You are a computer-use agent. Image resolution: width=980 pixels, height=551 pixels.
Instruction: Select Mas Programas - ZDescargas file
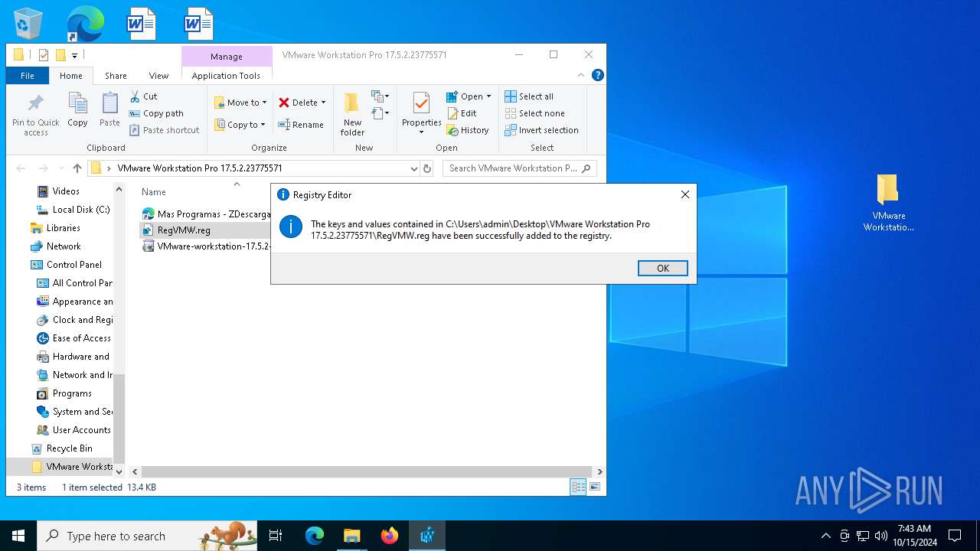click(206, 214)
